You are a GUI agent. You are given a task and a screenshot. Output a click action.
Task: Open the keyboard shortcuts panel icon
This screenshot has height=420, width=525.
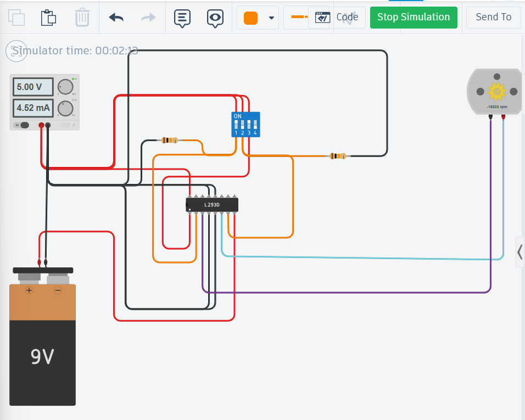click(x=322, y=17)
